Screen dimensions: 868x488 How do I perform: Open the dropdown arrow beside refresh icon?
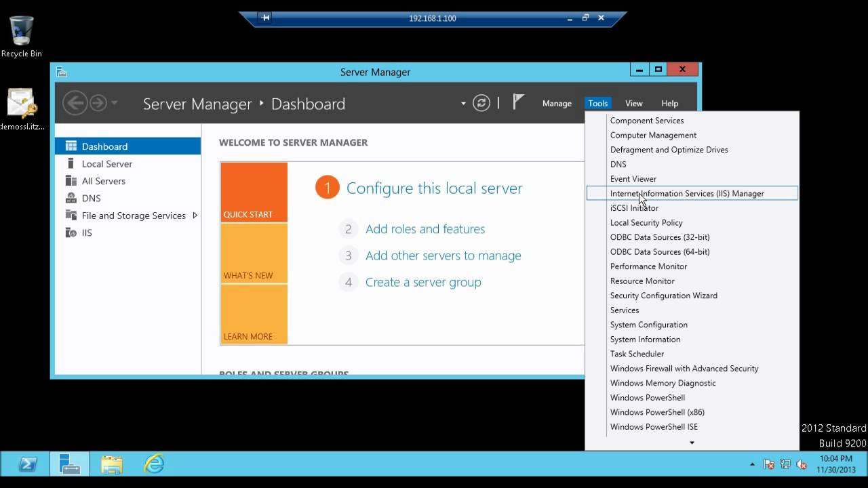point(463,104)
